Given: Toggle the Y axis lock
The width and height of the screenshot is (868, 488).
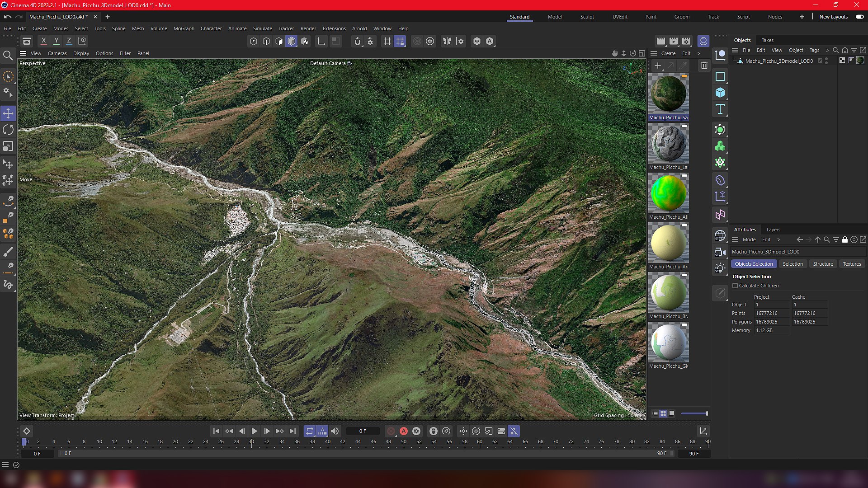Looking at the screenshot, I should 57,41.
